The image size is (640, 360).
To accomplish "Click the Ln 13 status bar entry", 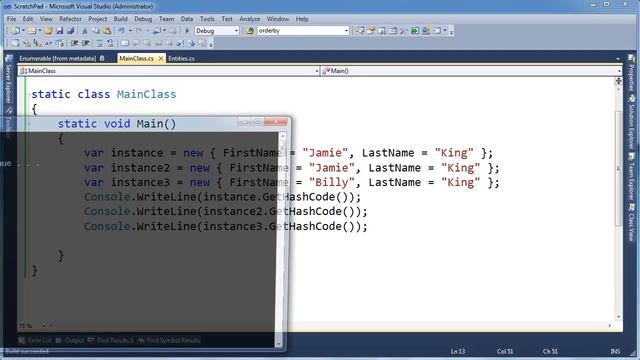I will 458,351.
